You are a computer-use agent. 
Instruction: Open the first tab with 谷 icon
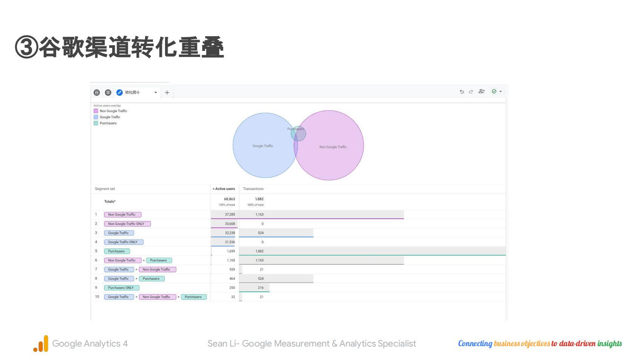click(97, 92)
